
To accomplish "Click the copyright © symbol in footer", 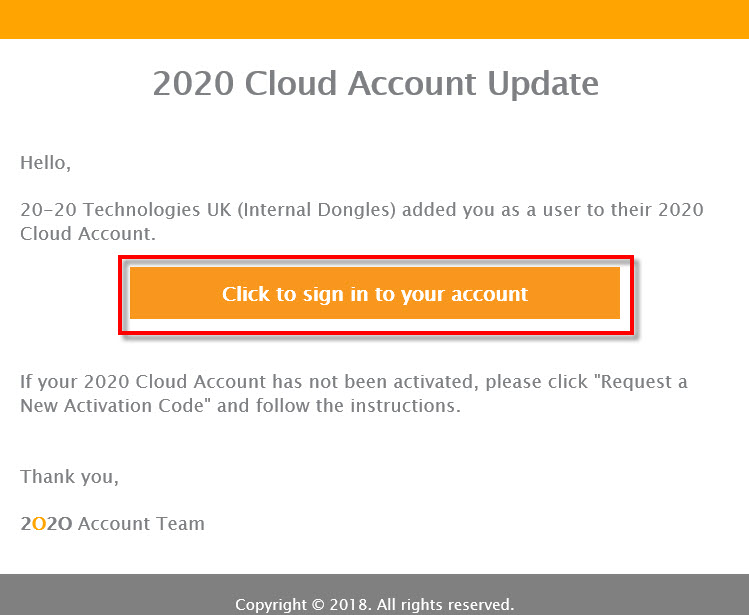I will pyautogui.click(x=318, y=605).
